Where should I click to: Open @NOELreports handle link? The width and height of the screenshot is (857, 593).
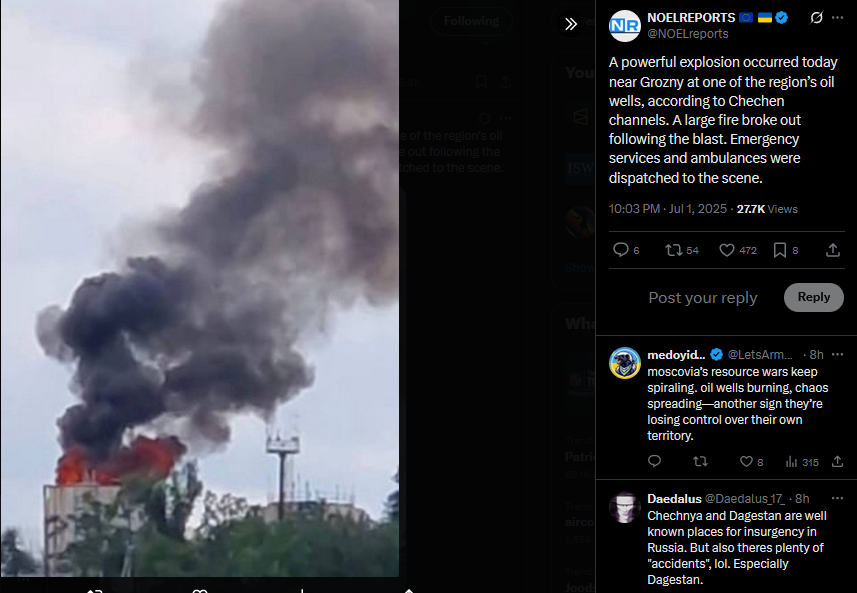pos(688,34)
